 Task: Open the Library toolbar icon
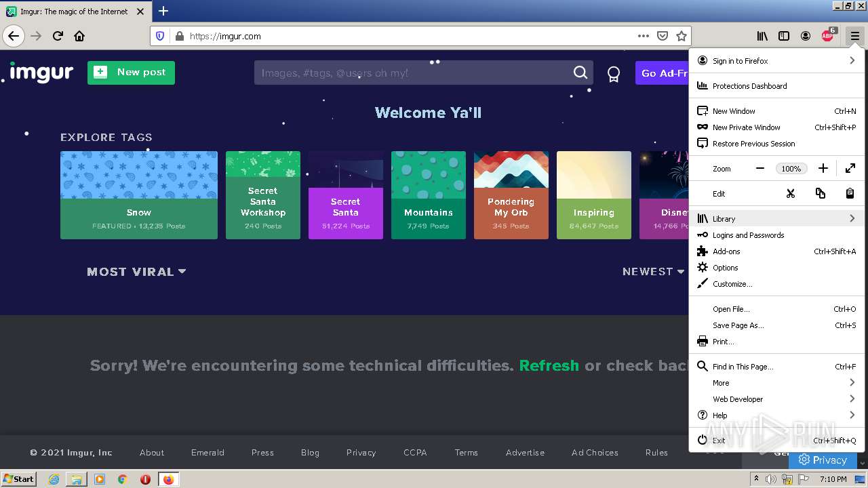[x=763, y=36]
